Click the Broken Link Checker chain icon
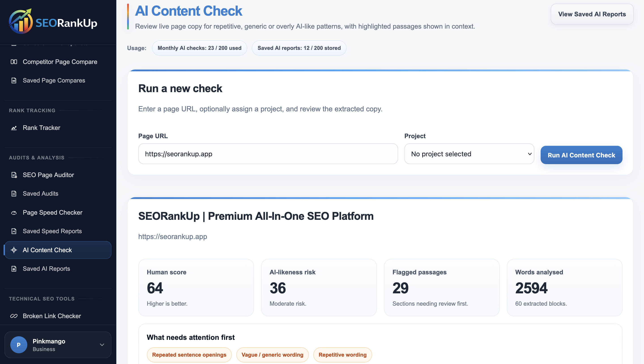This screenshot has height=364, width=644. click(x=14, y=316)
